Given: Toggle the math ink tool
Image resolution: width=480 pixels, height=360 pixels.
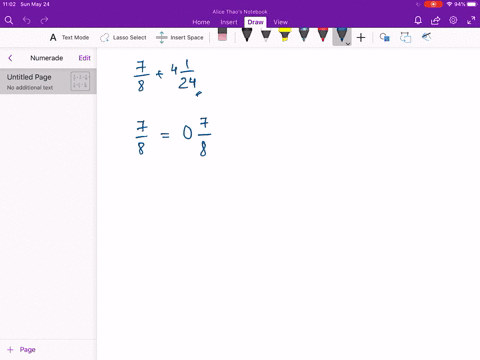Looking at the screenshot, I should [426, 37].
